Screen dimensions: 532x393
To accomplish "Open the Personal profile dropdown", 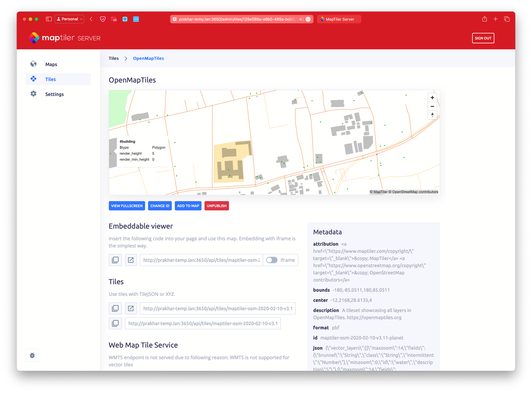I will pos(69,19).
